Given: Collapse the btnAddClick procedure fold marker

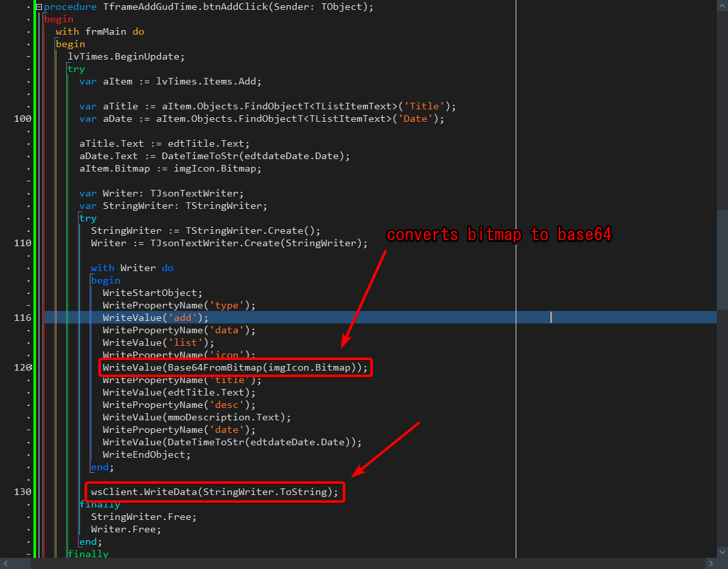Looking at the screenshot, I should pos(39,7).
